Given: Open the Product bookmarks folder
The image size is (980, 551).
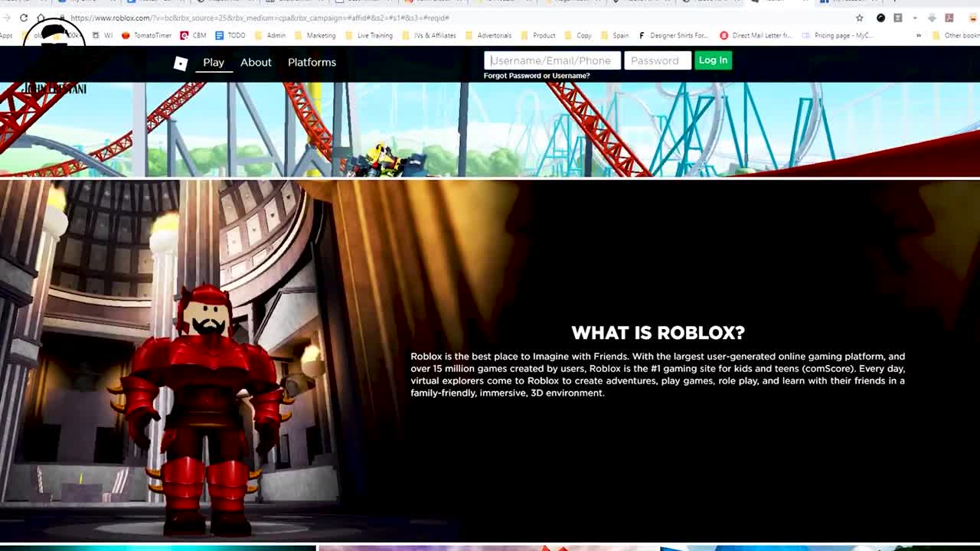Looking at the screenshot, I should click(x=537, y=35).
